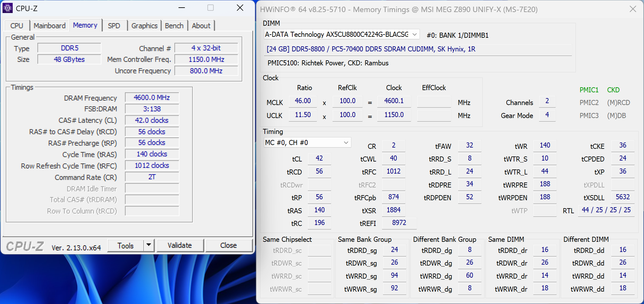Minimize the CPU-Z window

[x=182, y=8]
